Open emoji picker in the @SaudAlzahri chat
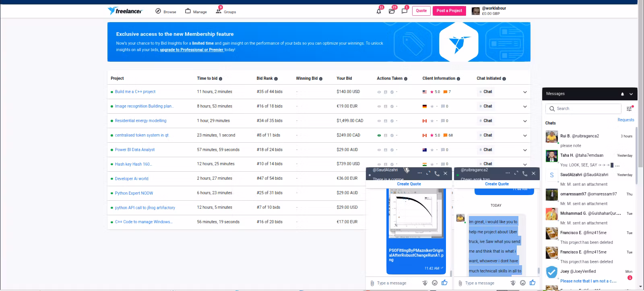The width and height of the screenshot is (644, 291). coord(434,283)
